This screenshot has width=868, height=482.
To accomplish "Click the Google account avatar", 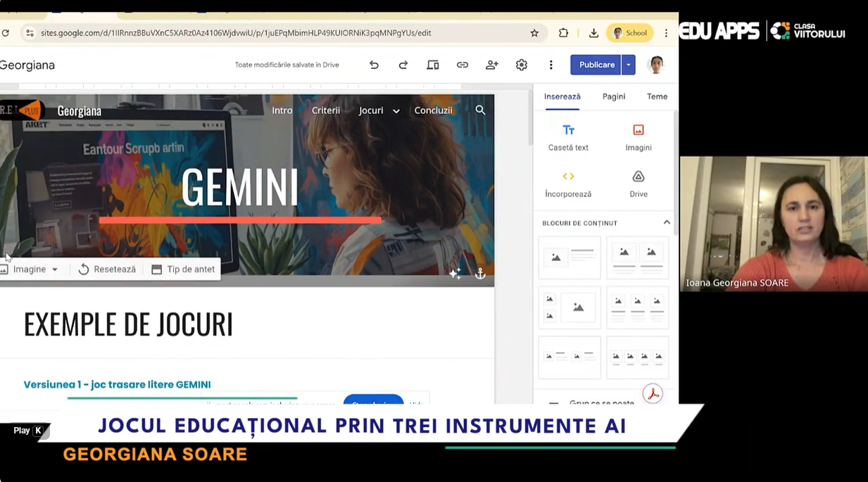I will tap(656, 65).
